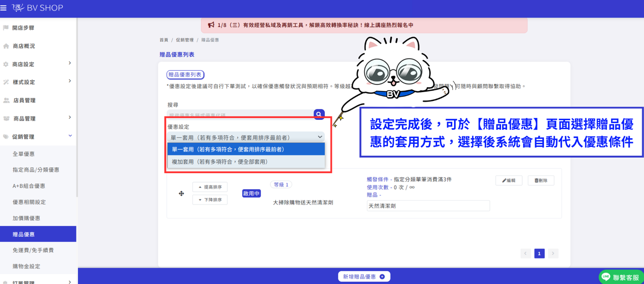The height and width of the screenshot is (284, 644).
Task: Select 贈品優惠 in the sidebar
Action: point(38,234)
